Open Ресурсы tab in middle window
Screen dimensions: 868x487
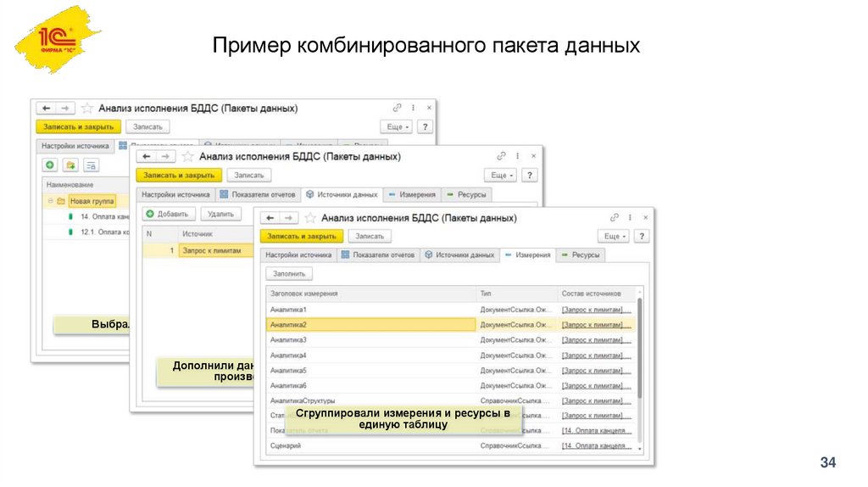pos(466,194)
